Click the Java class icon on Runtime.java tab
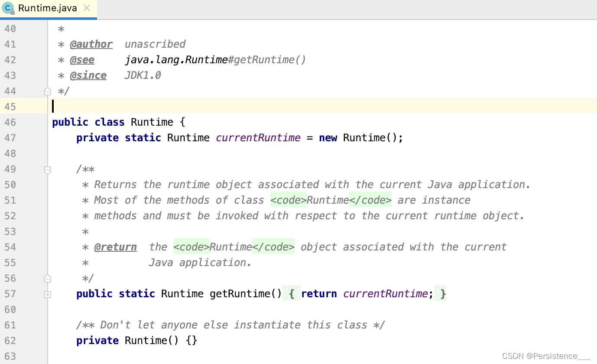Screen dimensions: 597x364 point(8,8)
